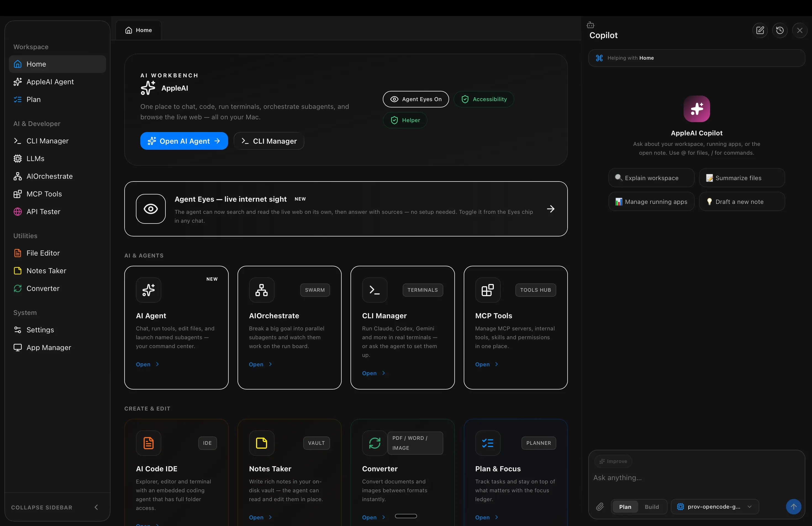The height and width of the screenshot is (526, 812).
Task: Go to Home in the sidebar
Action: [x=57, y=64]
